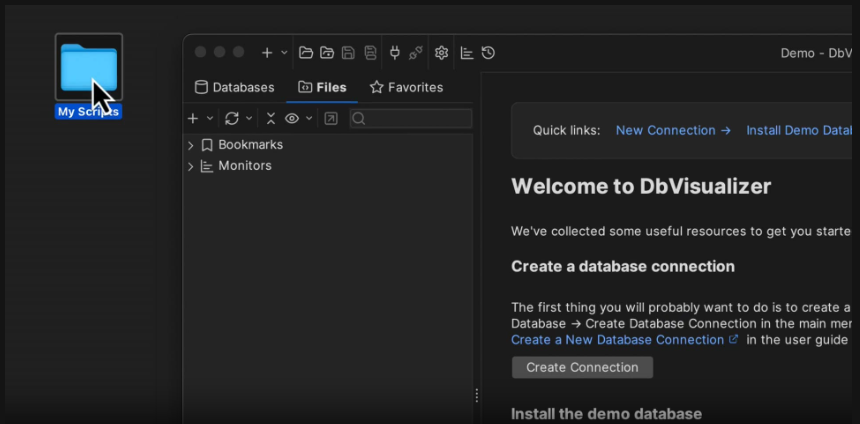Click the disconnect plug icon
The height and width of the screenshot is (424, 860).
(416, 53)
